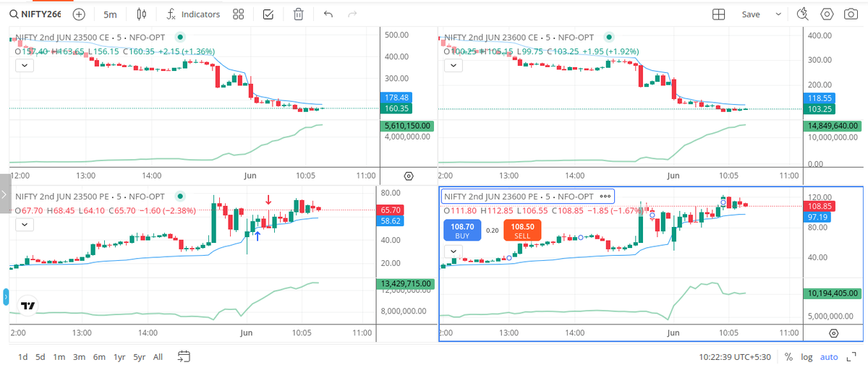Image resolution: width=868 pixels, height=365 pixels.
Task: Click the 103.25 price label
Action: [x=821, y=108]
